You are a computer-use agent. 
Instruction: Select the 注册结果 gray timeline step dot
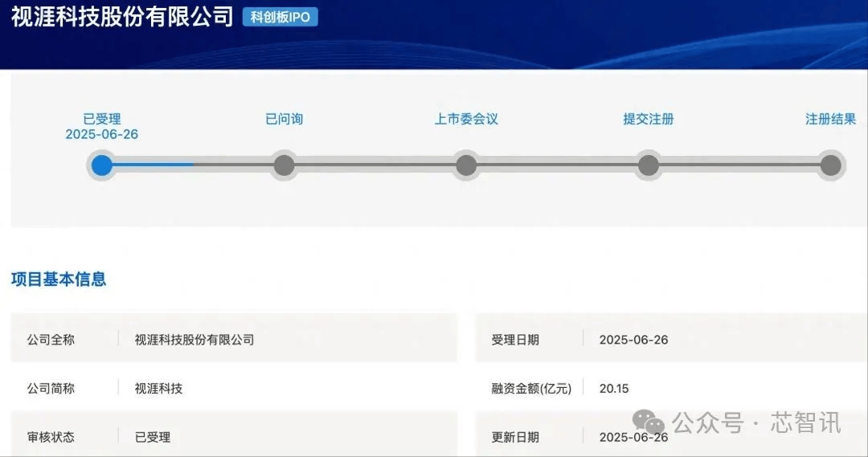(x=830, y=165)
